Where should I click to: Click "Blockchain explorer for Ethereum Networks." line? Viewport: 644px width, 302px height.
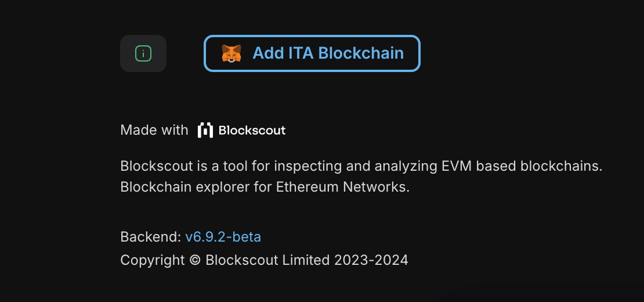[265, 188]
